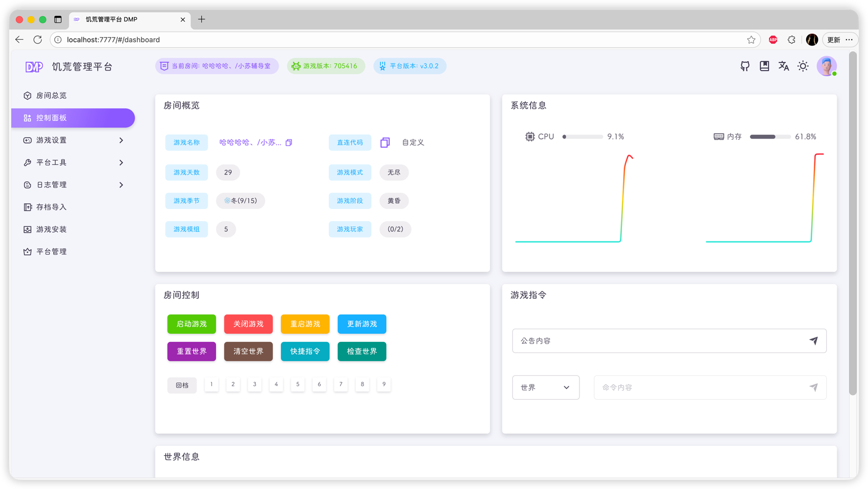Open the GitHub icon in header
Image resolution: width=868 pixels, height=489 pixels.
(745, 66)
